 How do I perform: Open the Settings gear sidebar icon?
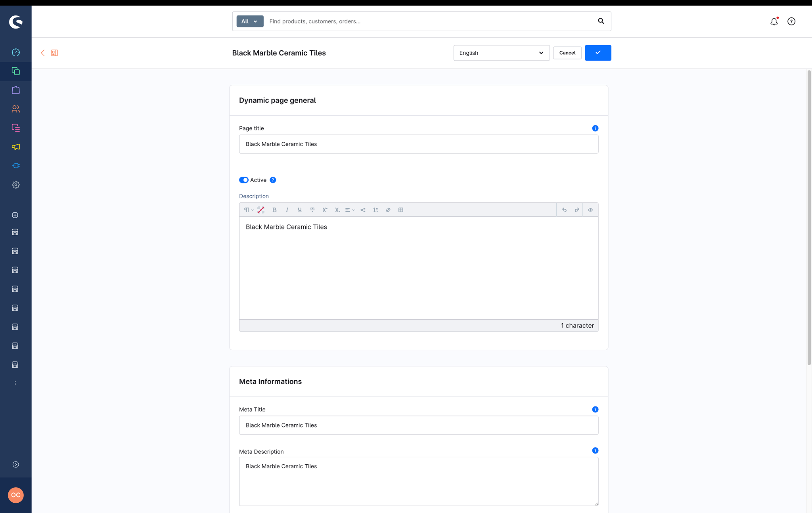point(15,185)
